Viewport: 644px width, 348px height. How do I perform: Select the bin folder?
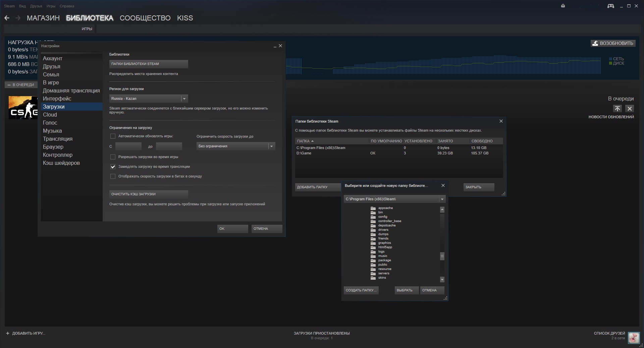(380, 212)
